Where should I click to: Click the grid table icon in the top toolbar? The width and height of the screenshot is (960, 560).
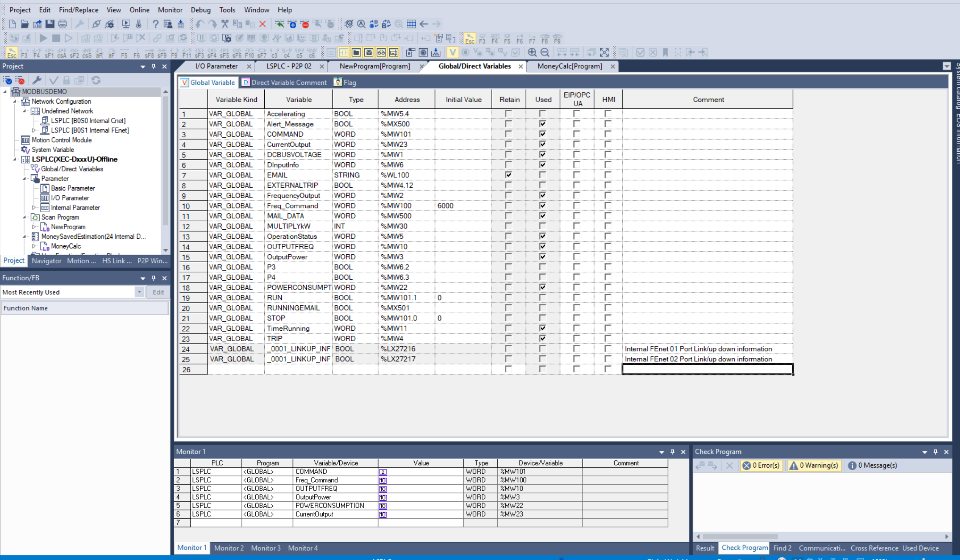pyautogui.click(x=411, y=24)
